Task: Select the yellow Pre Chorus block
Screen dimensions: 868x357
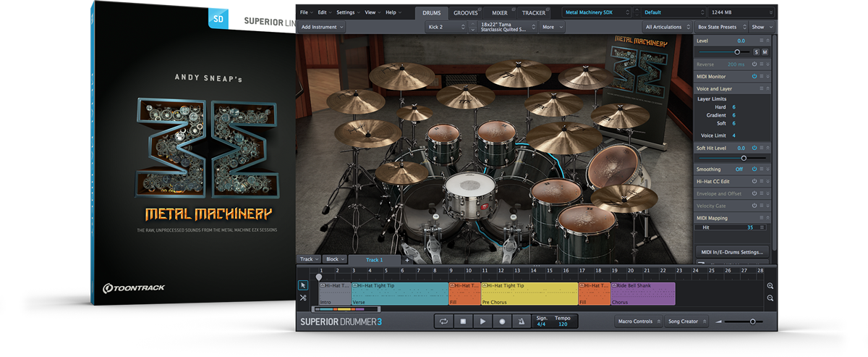Action: [x=529, y=294]
